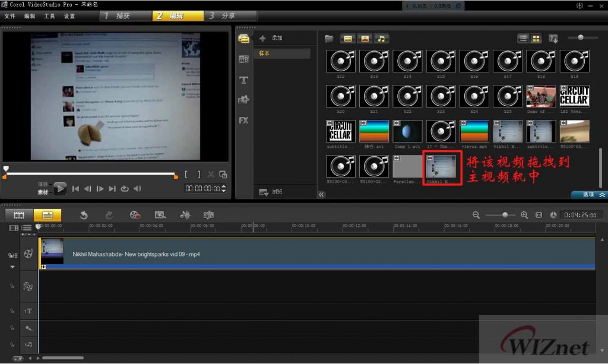Click the project duration clock icon
This screenshot has height=364, width=608.
pyautogui.click(x=553, y=215)
